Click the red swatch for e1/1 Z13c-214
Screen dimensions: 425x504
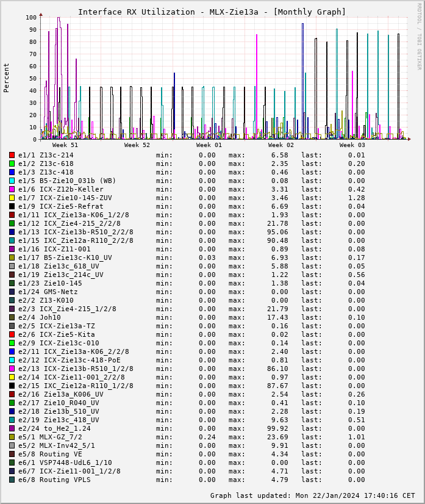[12, 155]
